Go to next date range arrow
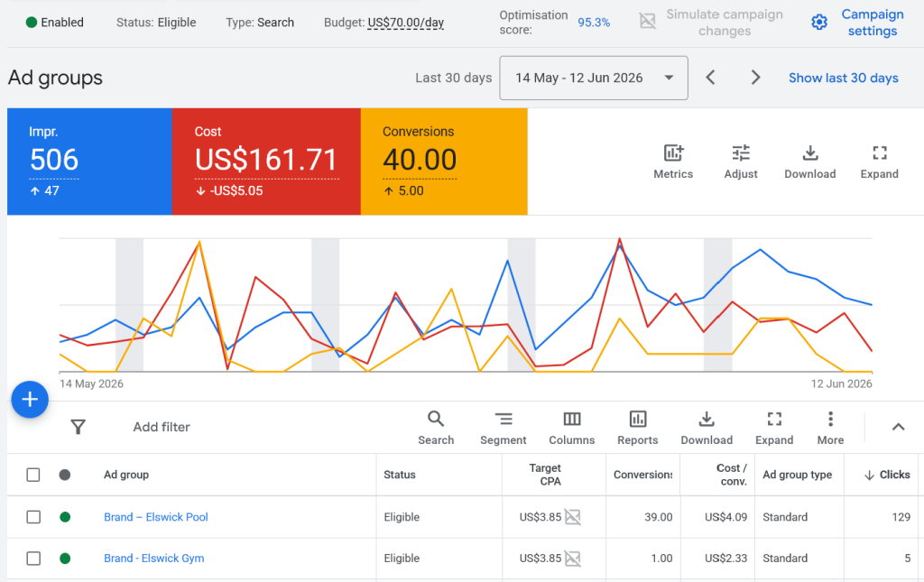The image size is (924, 582). click(x=755, y=78)
